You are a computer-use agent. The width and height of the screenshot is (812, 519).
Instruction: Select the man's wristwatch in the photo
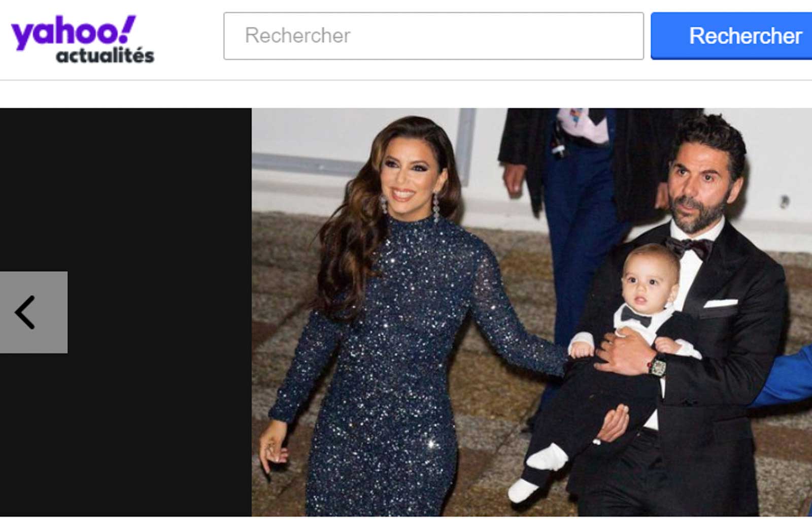pos(657,367)
